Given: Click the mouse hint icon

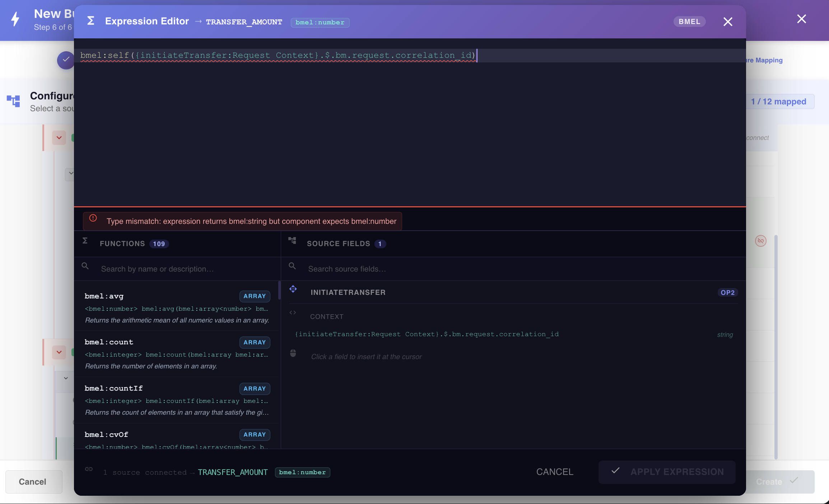Looking at the screenshot, I should pyautogui.click(x=293, y=353).
